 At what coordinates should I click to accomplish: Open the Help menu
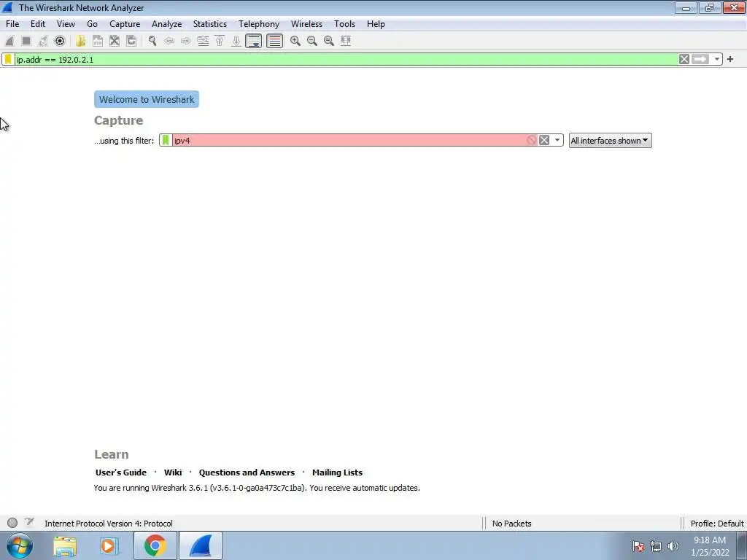(376, 24)
